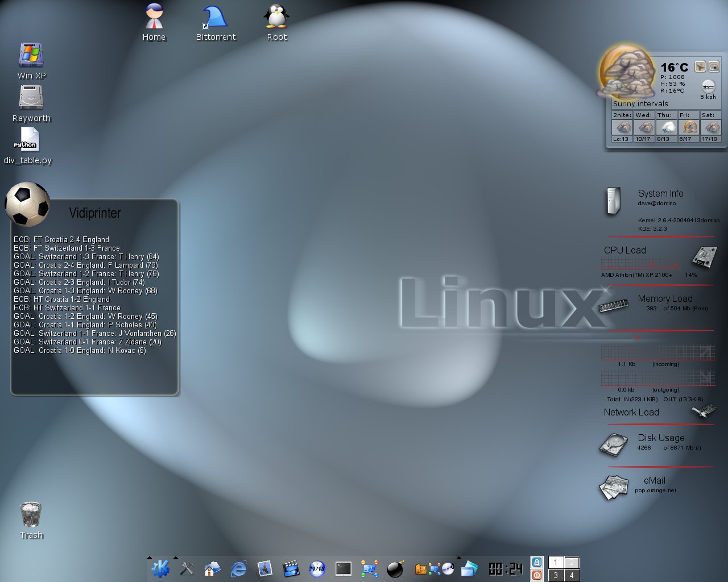Launch the terminal from the panel

[x=343, y=568]
